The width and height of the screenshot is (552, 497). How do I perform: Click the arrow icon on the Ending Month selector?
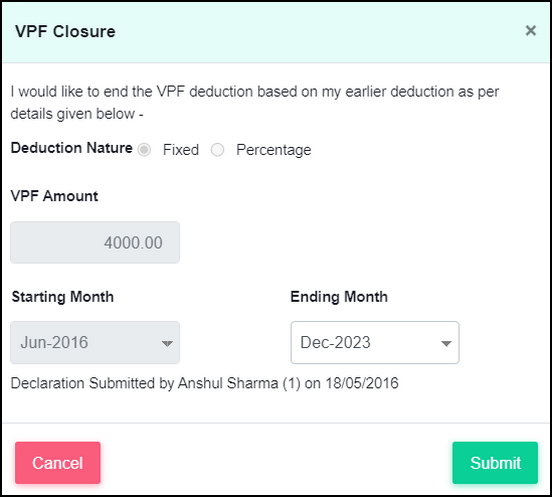pyautogui.click(x=446, y=343)
